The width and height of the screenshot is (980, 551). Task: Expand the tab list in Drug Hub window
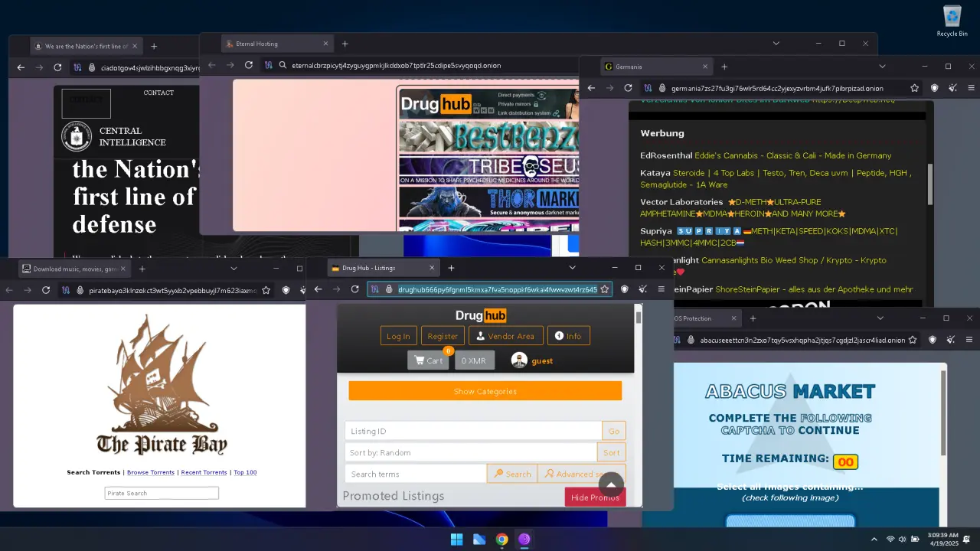572,268
